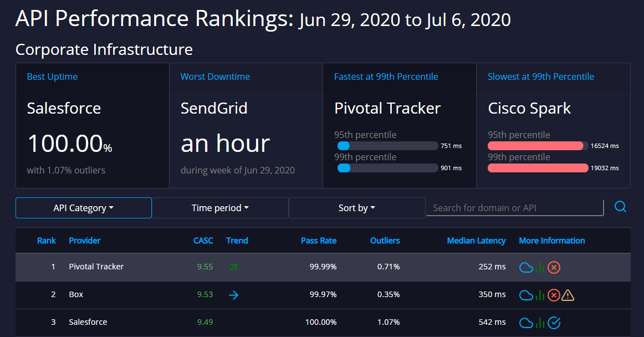The image size is (644, 337).
Task: Click the cloud icon in Salesforce's row
Action: click(x=525, y=323)
